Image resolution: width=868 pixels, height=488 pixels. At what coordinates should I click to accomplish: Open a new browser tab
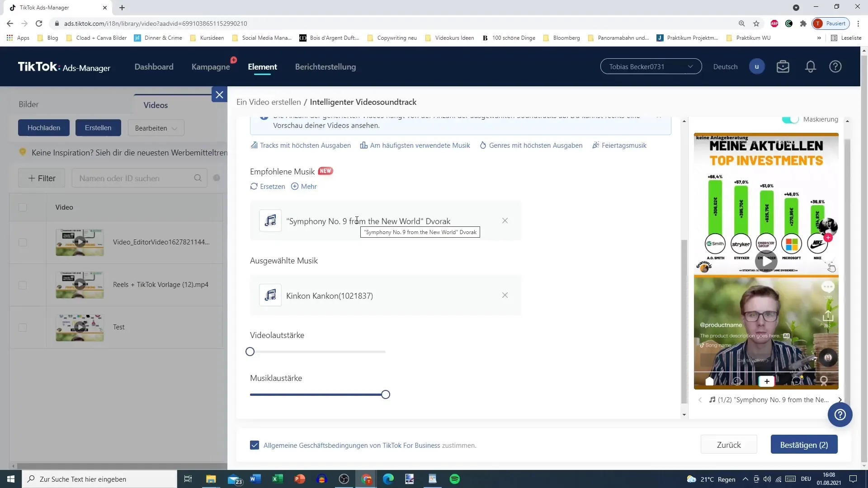coord(122,8)
